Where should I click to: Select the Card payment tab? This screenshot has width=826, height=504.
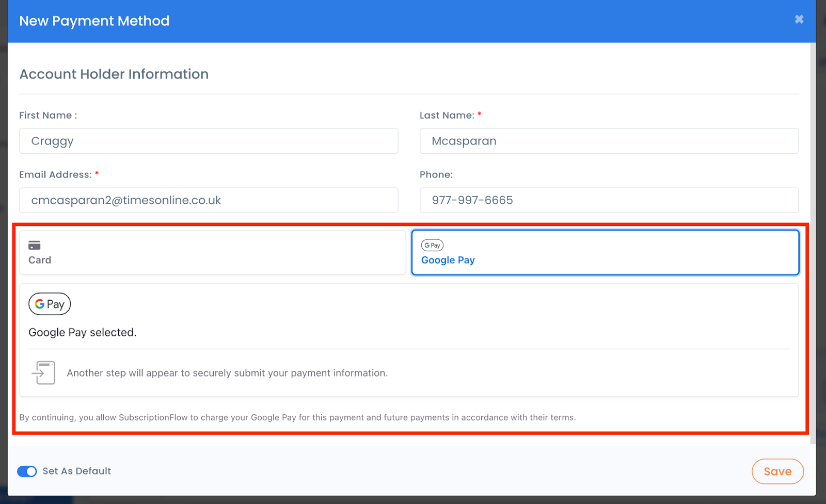pyautogui.click(x=213, y=252)
